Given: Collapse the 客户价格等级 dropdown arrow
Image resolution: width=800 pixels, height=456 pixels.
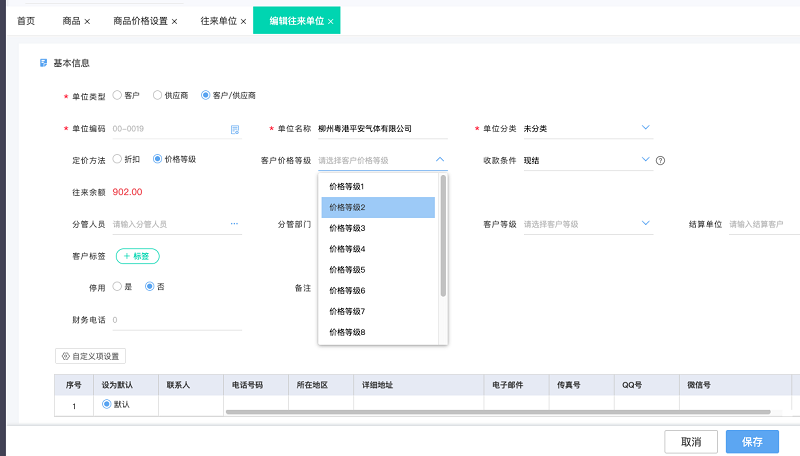Looking at the screenshot, I should pos(440,160).
